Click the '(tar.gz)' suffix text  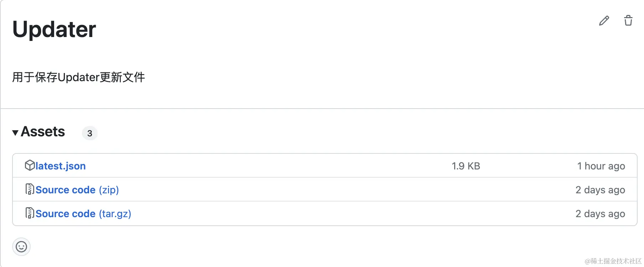point(115,214)
